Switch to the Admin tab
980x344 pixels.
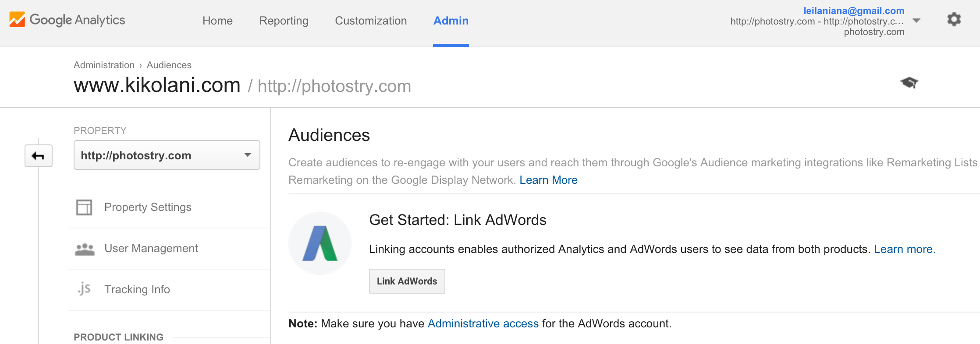pyautogui.click(x=451, y=21)
